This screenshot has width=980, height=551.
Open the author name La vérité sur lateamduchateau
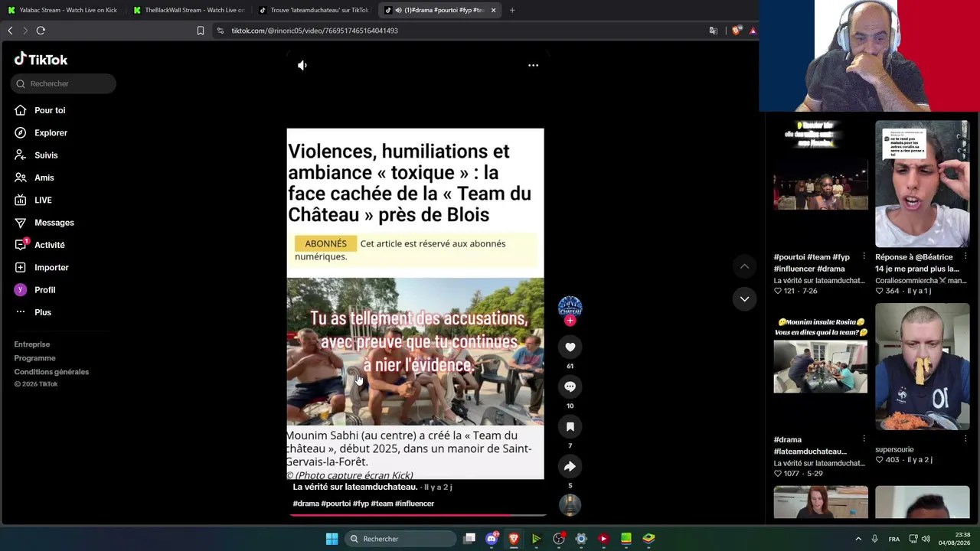coord(354,487)
